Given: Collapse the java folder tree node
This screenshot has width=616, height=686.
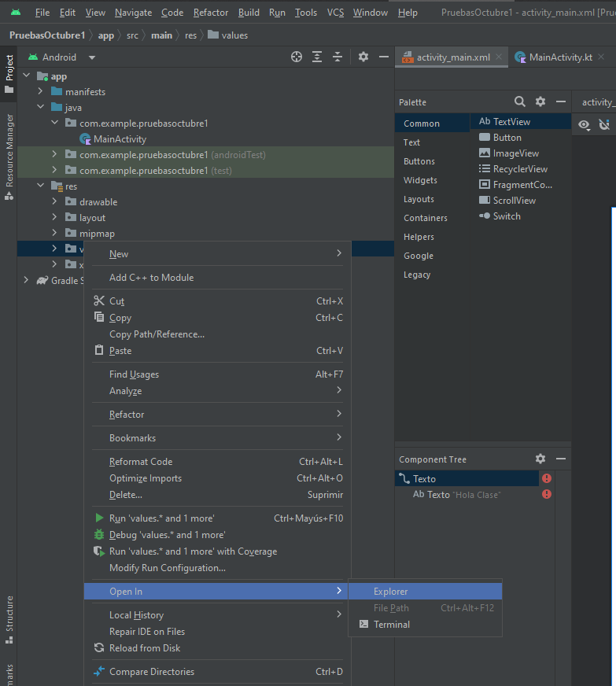Looking at the screenshot, I should pyautogui.click(x=40, y=108).
